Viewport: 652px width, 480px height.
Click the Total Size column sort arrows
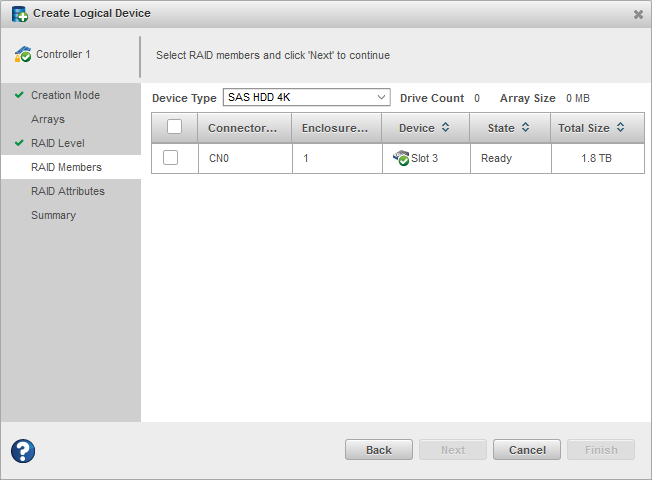[620, 128]
